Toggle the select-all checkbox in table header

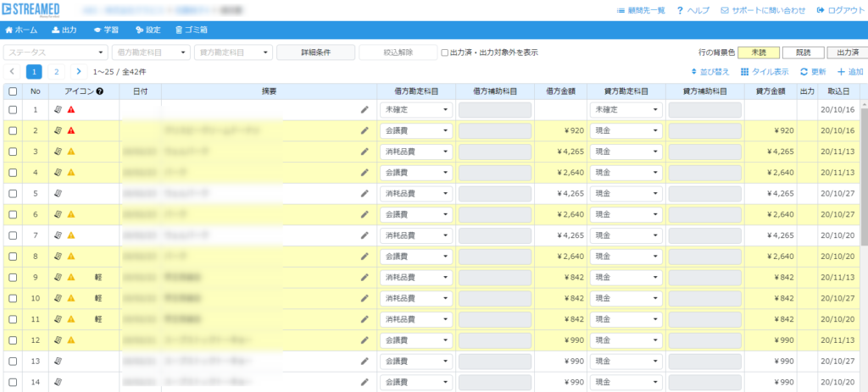click(13, 91)
